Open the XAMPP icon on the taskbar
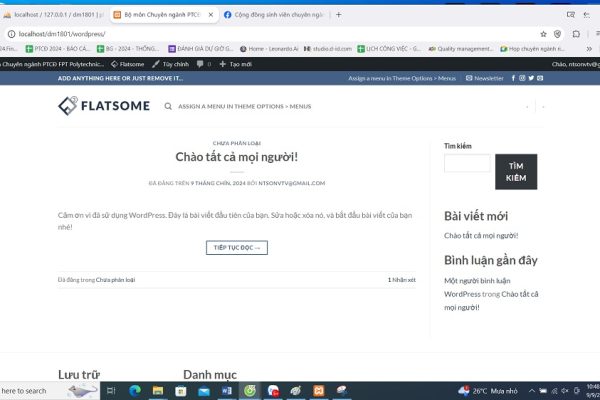 point(318,391)
